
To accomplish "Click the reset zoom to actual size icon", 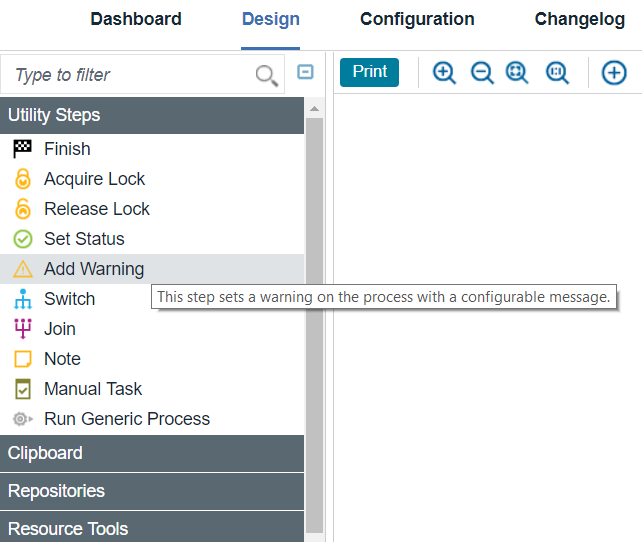I will [x=557, y=73].
